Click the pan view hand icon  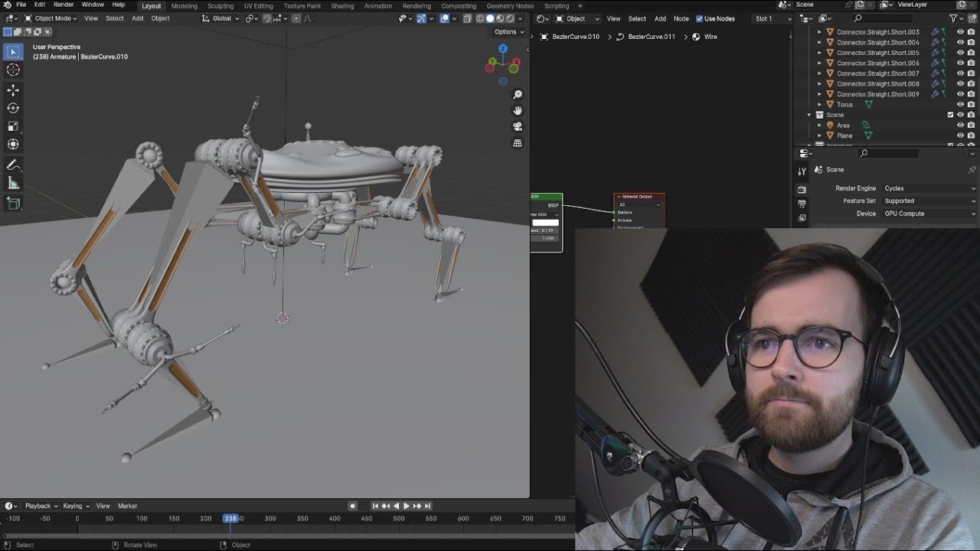[518, 111]
